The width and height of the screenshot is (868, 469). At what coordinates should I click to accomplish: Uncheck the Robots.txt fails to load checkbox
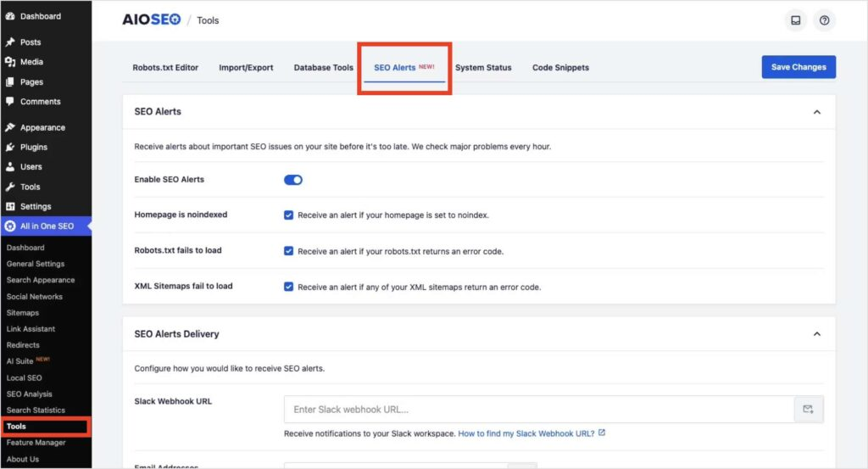288,251
